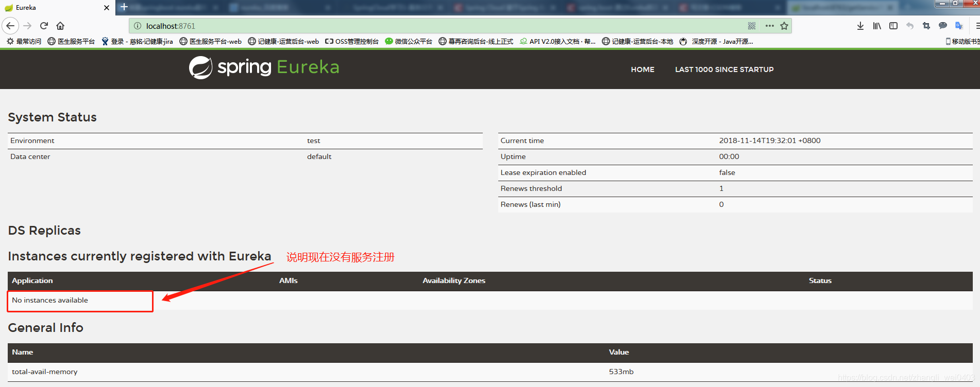Open the 记健康-运营后台-本地 bookmark
Image resolution: width=980 pixels, height=387 pixels.
(x=638, y=42)
